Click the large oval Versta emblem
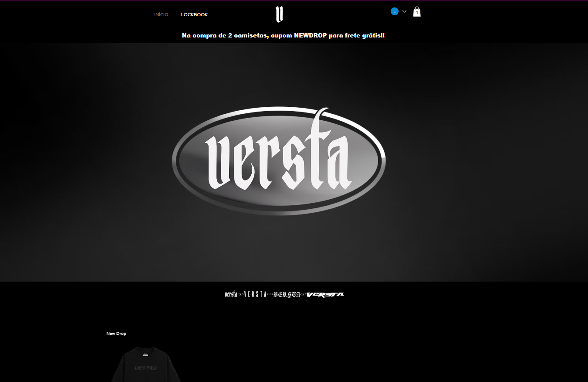Viewport: 588px width, 382px height. click(279, 161)
